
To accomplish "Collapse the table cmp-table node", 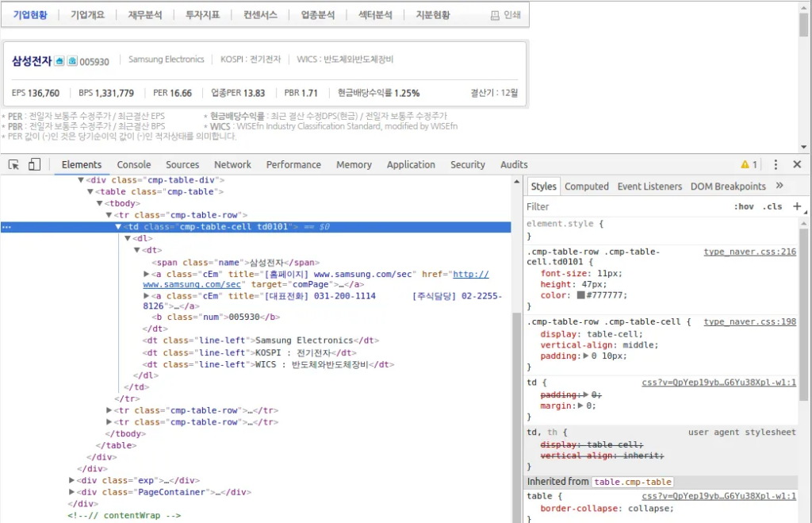I will coord(90,192).
